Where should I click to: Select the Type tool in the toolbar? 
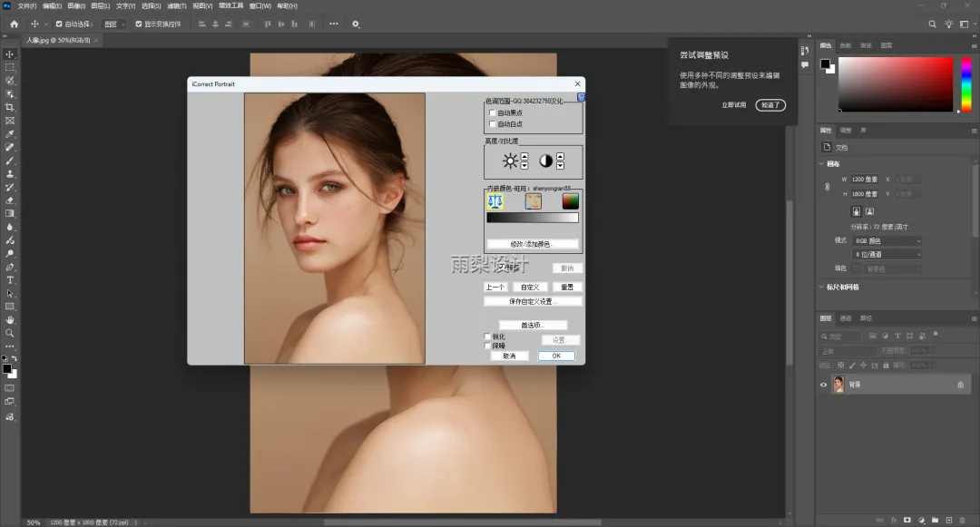tap(10, 280)
